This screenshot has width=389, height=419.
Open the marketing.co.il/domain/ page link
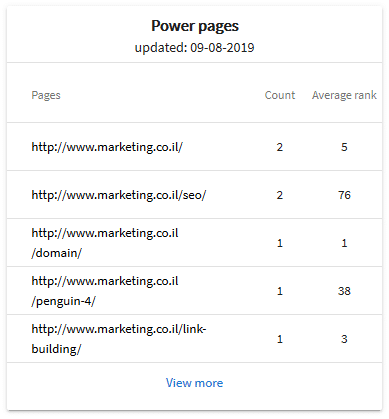(x=105, y=243)
